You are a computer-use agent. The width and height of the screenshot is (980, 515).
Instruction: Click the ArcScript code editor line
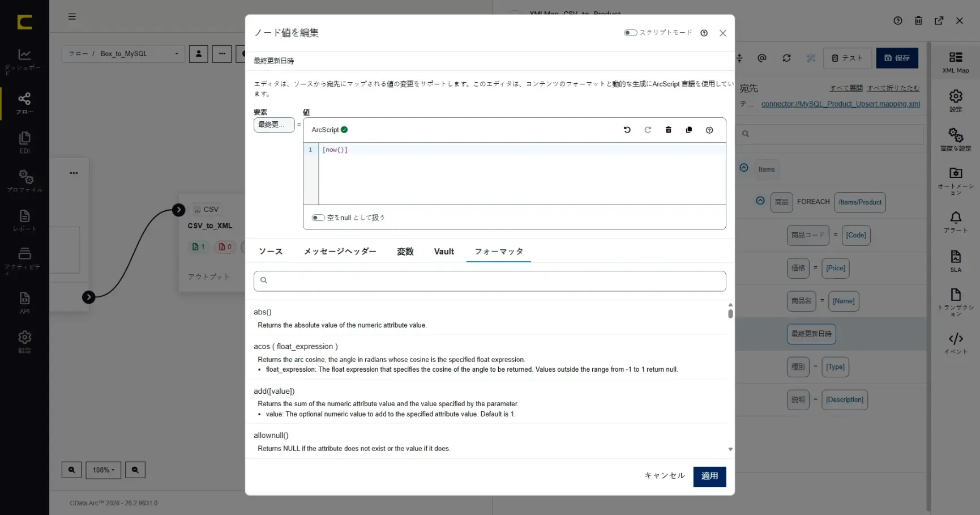(x=522, y=150)
